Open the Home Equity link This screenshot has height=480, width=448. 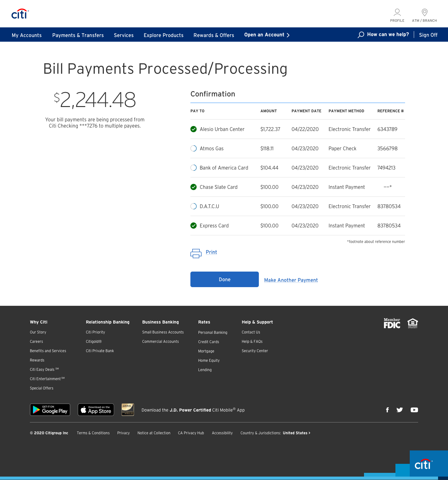point(209,360)
